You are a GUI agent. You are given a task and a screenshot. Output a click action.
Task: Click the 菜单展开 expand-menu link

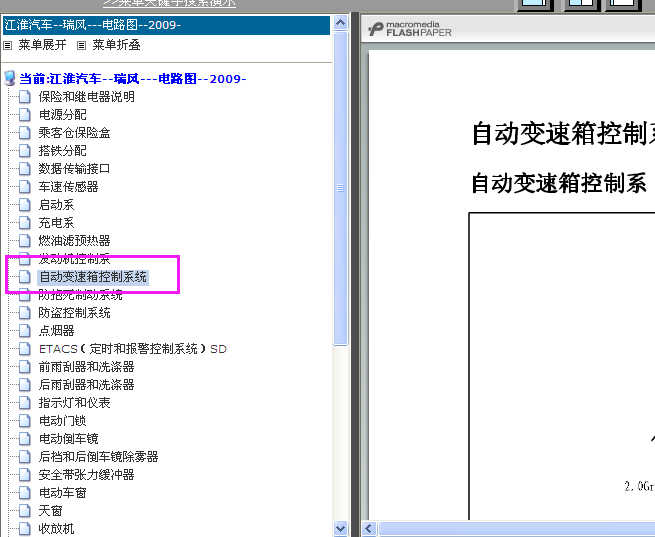(x=42, y=45)
